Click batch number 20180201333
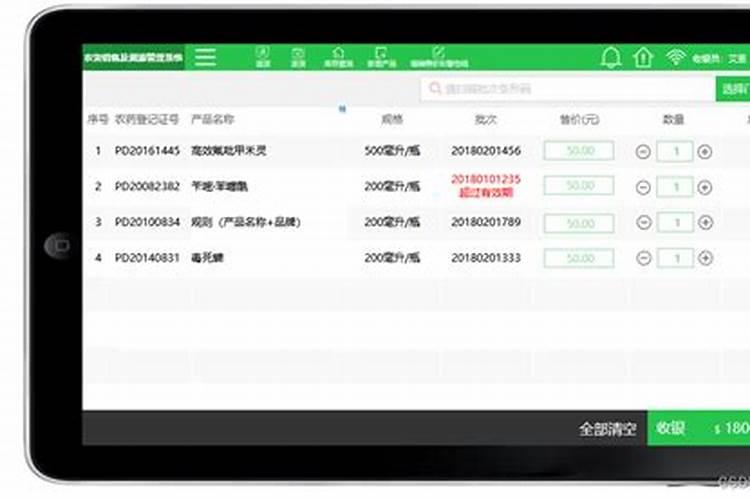The image size is (750, 500). point(486,258)
